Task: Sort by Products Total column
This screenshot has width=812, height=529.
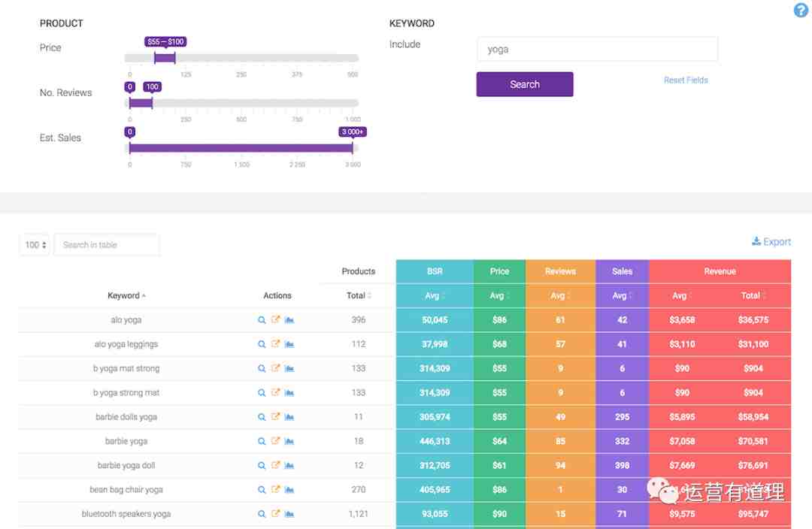Action: 359,295
